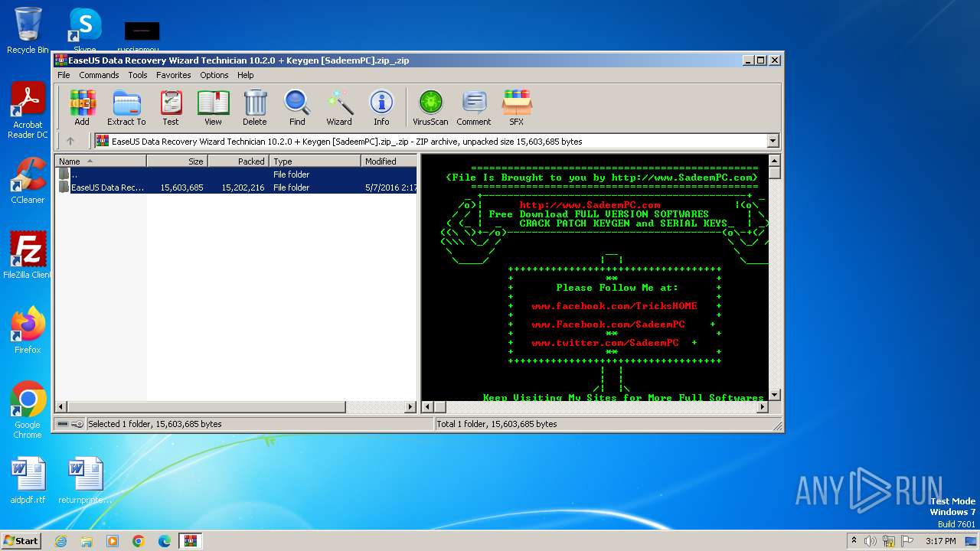Open the archive Comment tool
The width and height of the screenshot is (980, 551).
474,107
